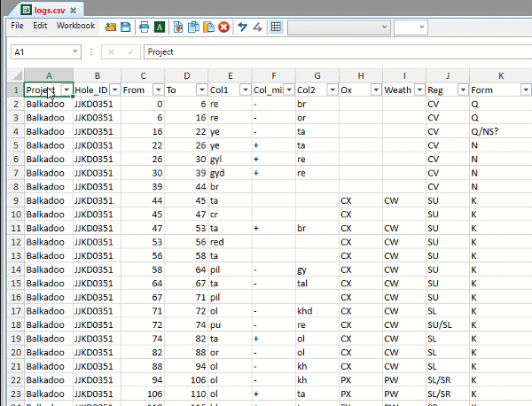Click the grid table icon in toolbar
The height and width of the screenshot is (406, 532).
(x=276, y=27)
